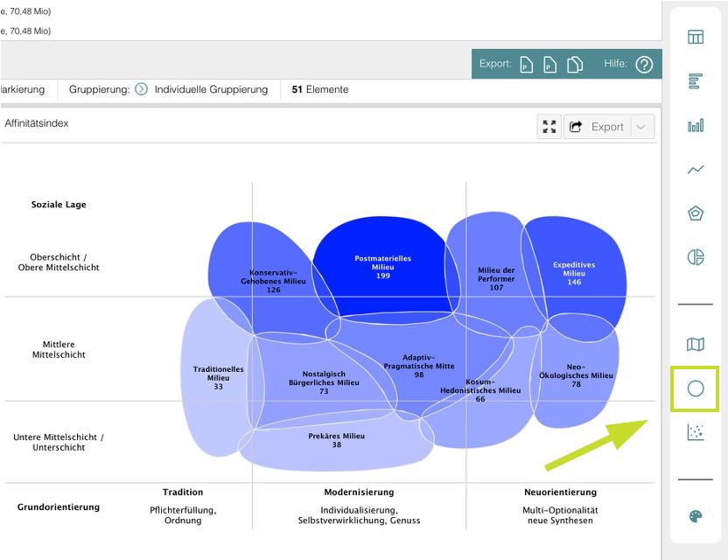Image resolution: width=728 pixels, height=560 pixels.
Task: Switch to the table view icon
Action: (x=696, y=37)
